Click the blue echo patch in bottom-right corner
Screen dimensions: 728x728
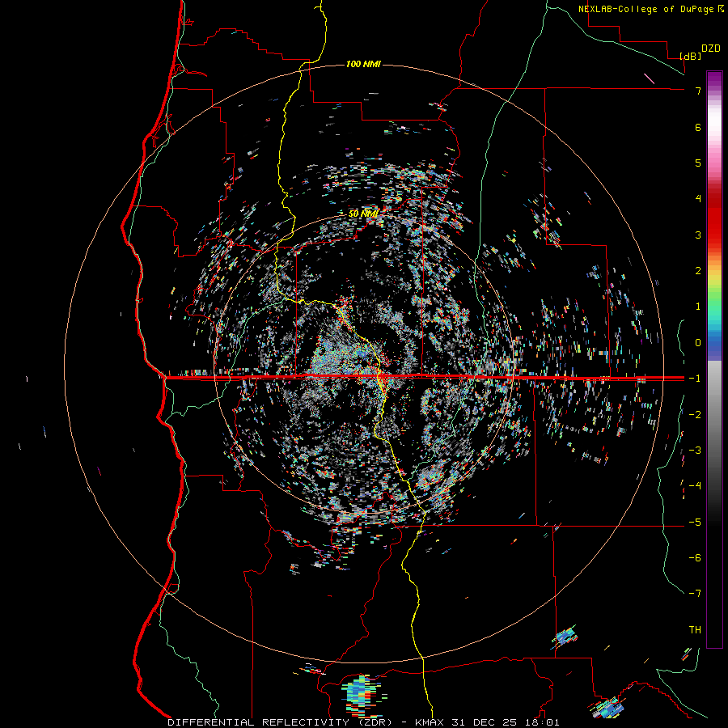click(x=608, y=709)
